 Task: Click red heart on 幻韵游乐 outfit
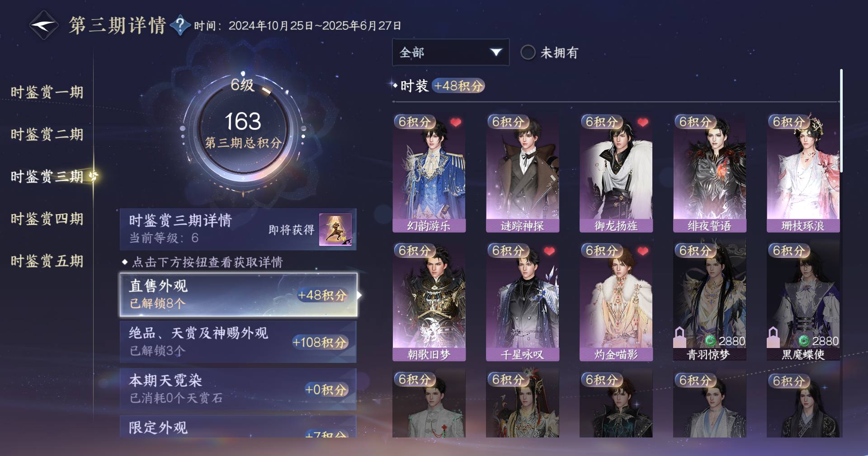(x=456, y=122)
